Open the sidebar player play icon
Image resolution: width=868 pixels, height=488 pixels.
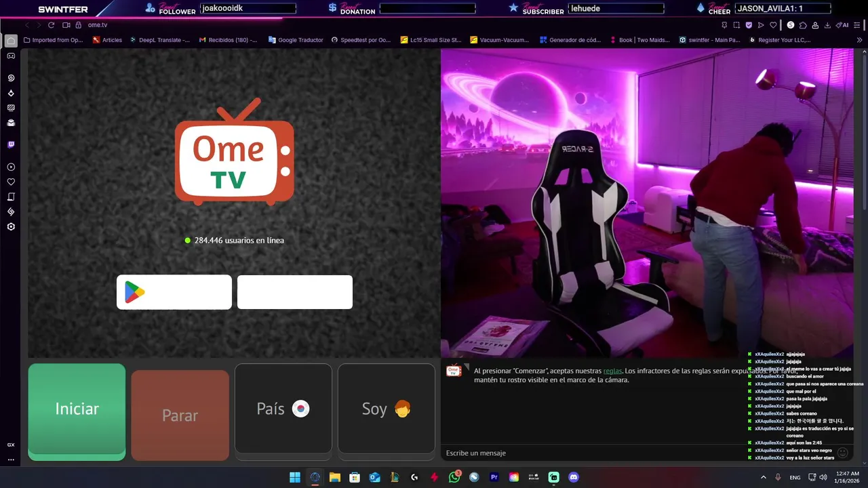click(x=11, y=167)
